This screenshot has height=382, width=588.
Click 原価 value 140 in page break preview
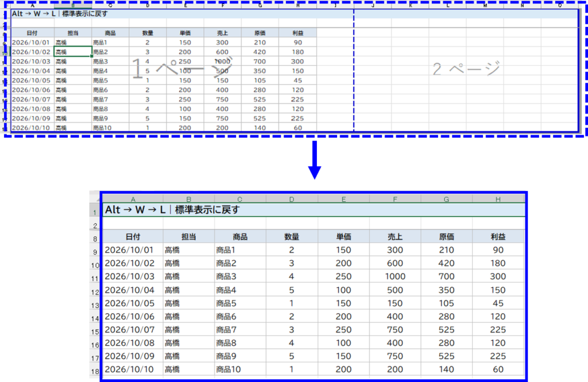coord(260,127)
